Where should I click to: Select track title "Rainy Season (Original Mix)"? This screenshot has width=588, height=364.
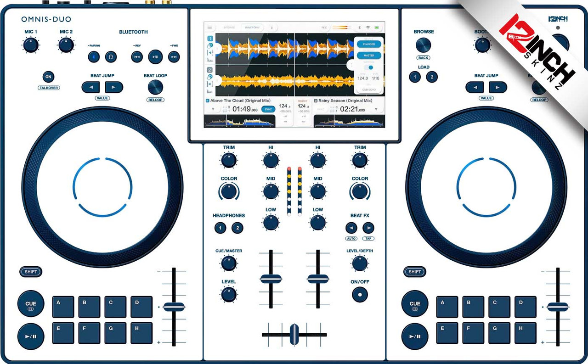345,101
